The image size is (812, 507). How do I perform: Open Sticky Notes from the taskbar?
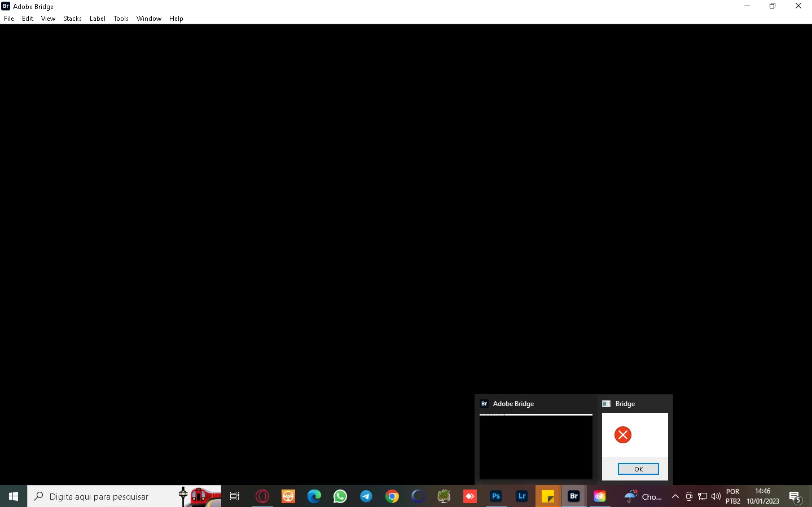coord(548,496)
